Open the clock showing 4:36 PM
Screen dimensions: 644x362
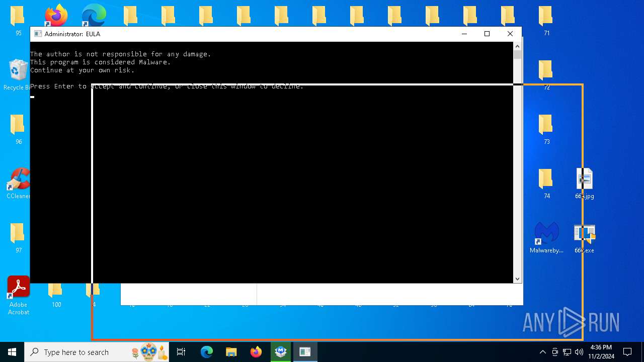click(x=601, y=352)
